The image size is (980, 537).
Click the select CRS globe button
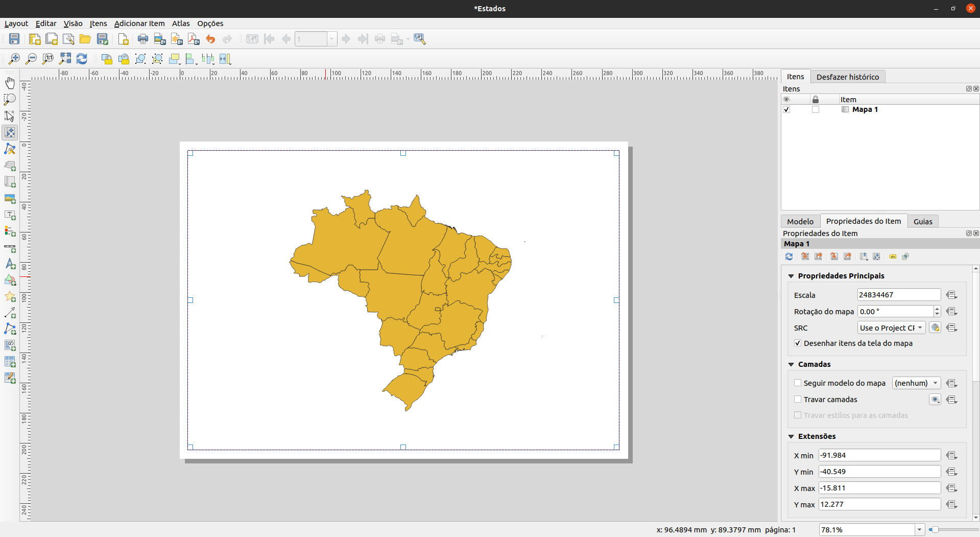[935, 328]
